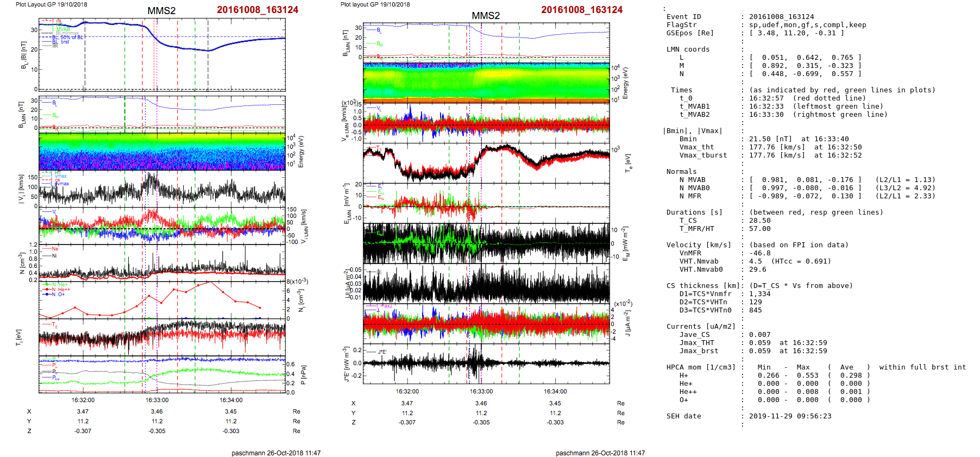980x457 pixels.
Task: Click the He++ legend entry in the left plot
Action: coord(64,290)
